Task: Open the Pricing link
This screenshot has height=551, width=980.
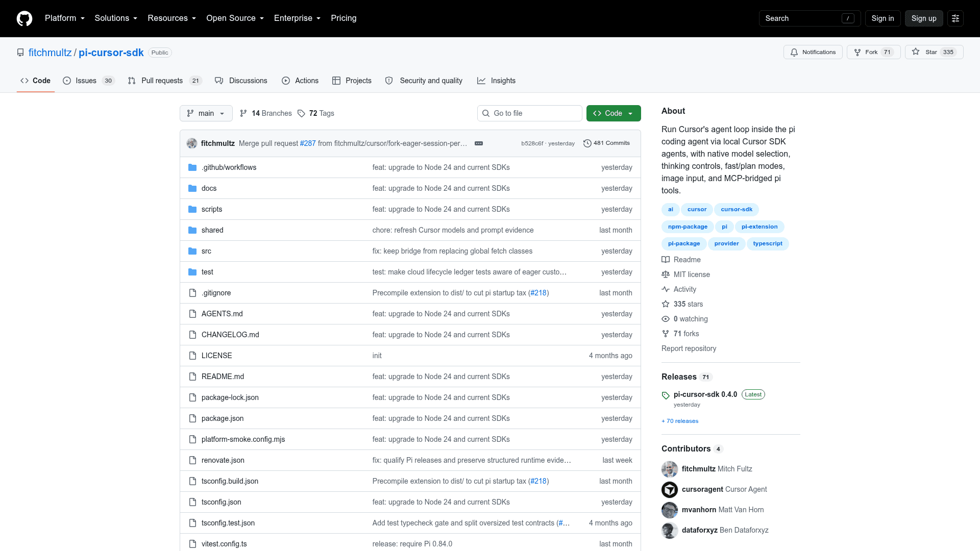Action: coord(344,18)
